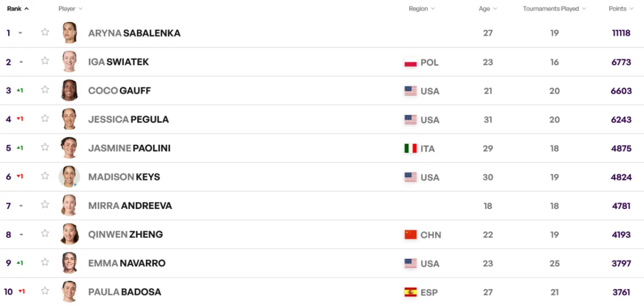Click the star next to Madison Keys
644x306 pixels.
45,176
